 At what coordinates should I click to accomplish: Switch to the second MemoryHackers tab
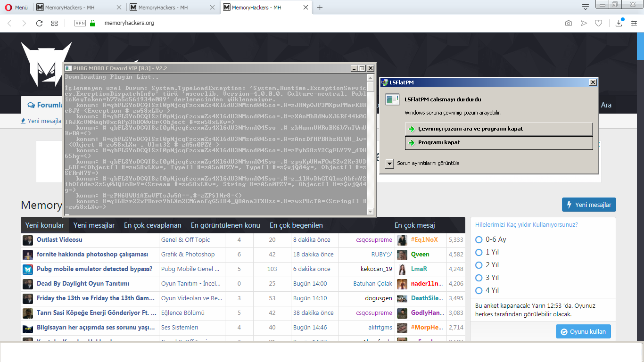click(172, 7)
